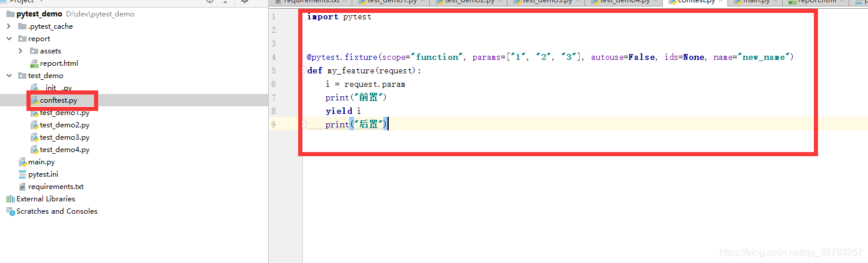
Task: Click the main.py Python file icon
Action: pyautogui.click(x=22, y=162)
